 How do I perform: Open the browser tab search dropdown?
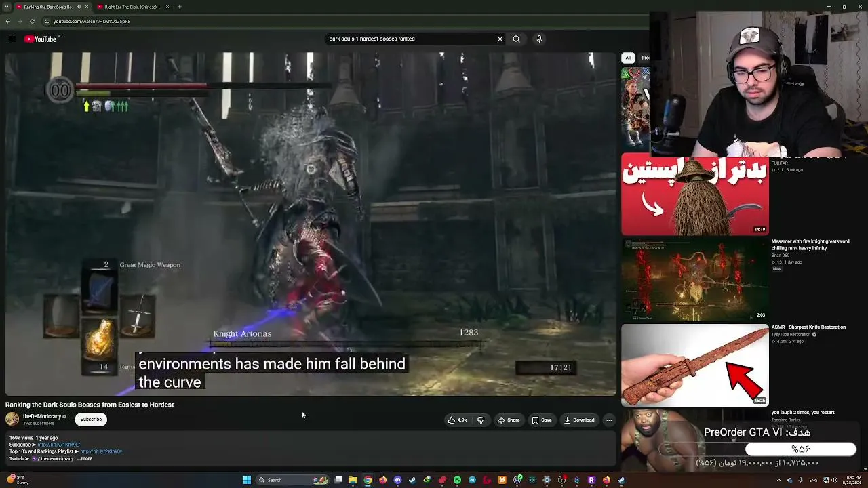point(7,7)
